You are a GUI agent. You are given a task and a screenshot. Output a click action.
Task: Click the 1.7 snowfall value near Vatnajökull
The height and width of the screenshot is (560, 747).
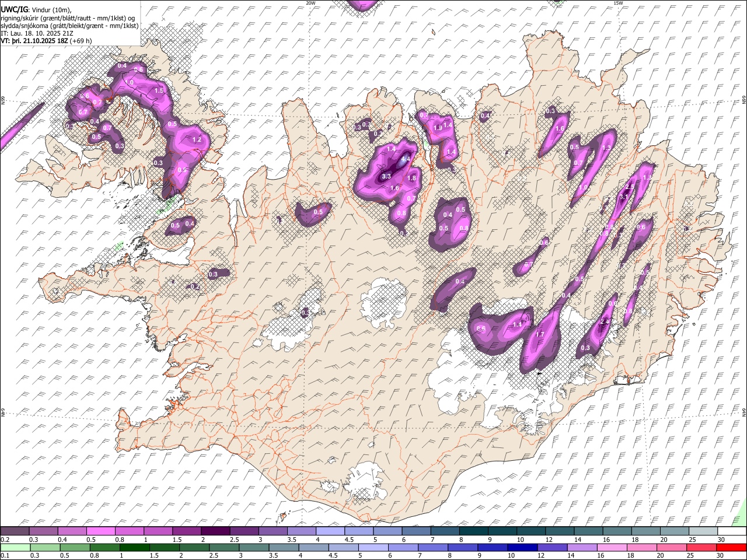click(x=540, y=334)
